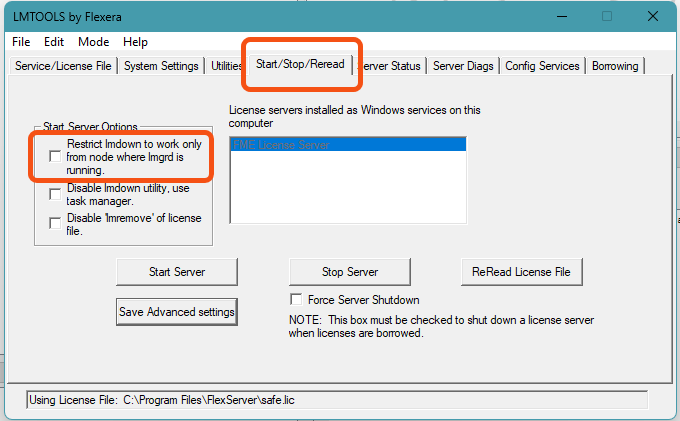Click the Stop Server button
Screen dimensions: 680x421
(350, 272)
